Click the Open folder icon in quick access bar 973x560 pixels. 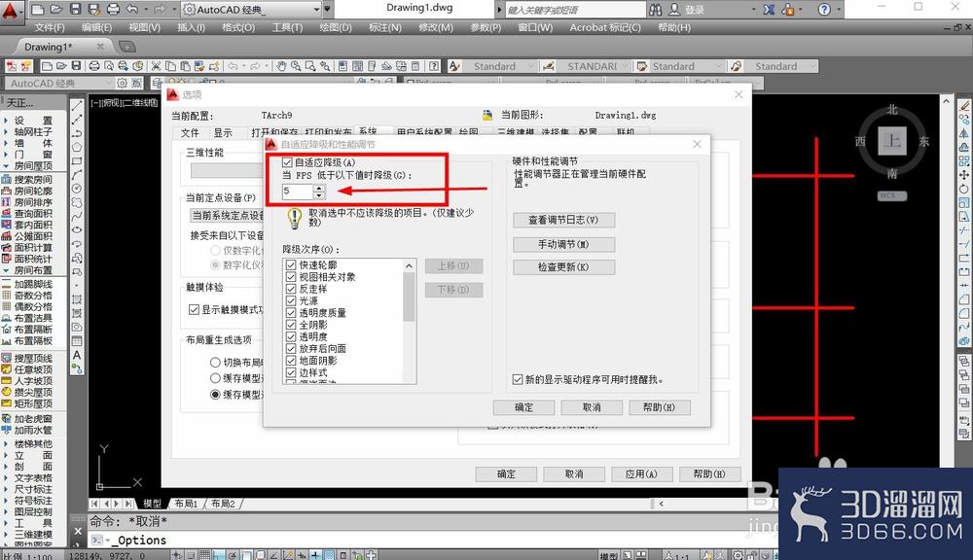[55, 10]
